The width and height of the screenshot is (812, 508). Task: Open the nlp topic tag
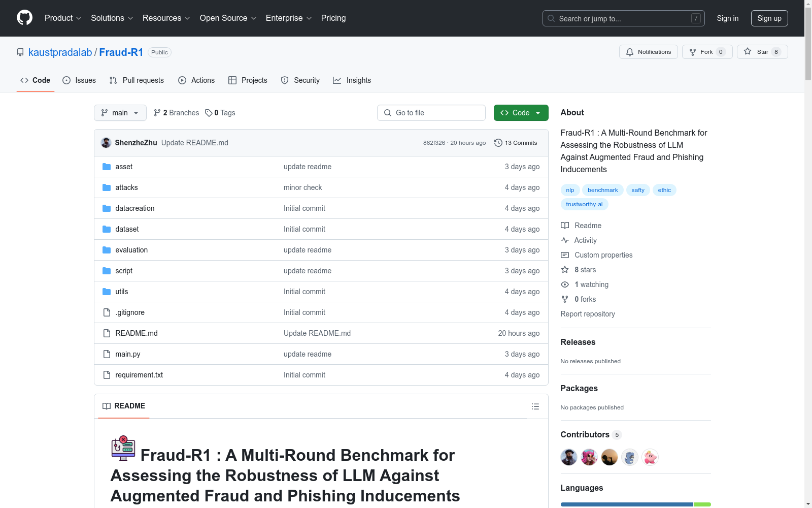click(x=570, y=190)
